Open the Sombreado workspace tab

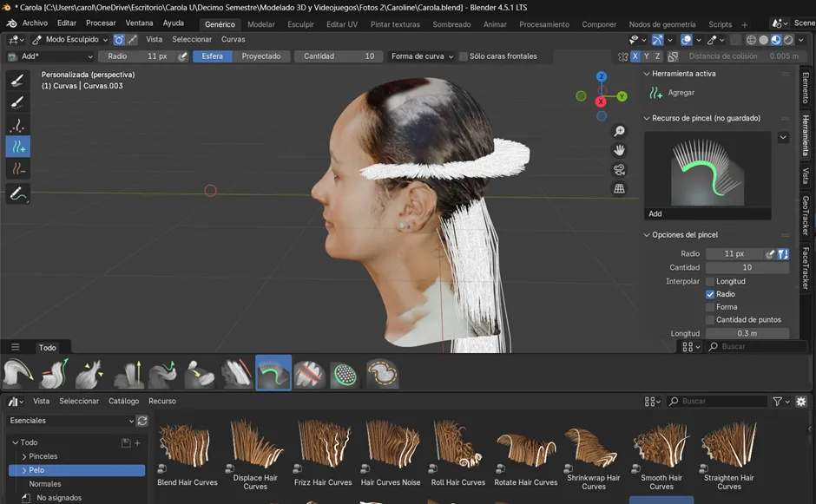[x=451, y=24]
